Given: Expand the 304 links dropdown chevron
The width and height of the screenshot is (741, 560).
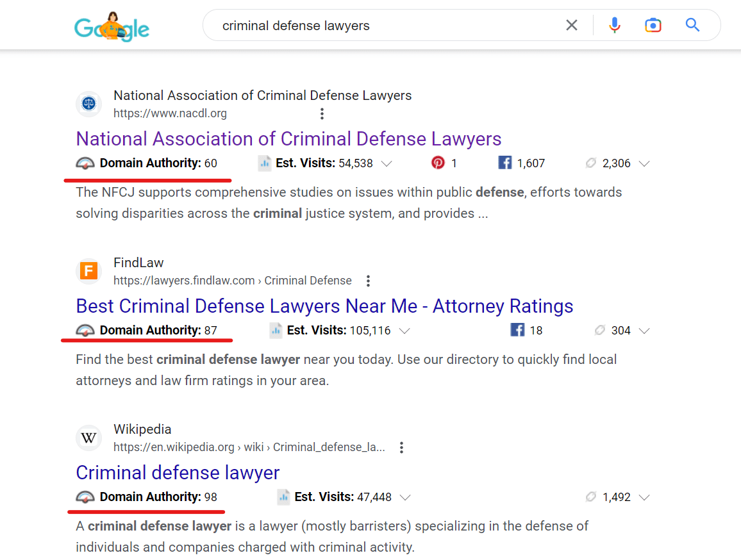Looking at the screenshot, I should [644, 331].
